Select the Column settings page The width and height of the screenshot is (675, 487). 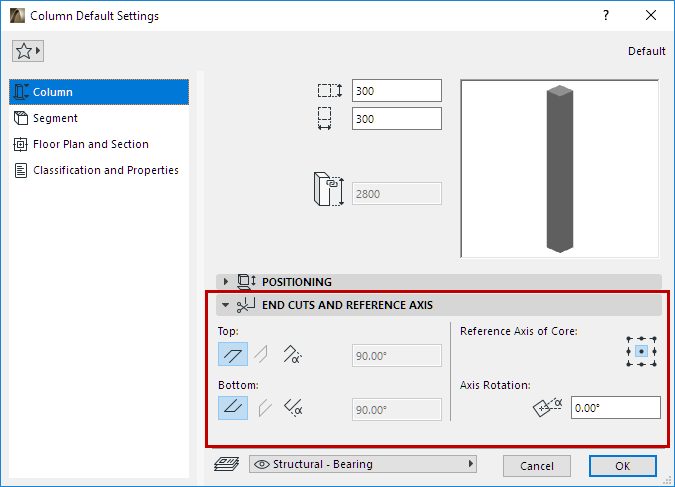click(98, 92)
